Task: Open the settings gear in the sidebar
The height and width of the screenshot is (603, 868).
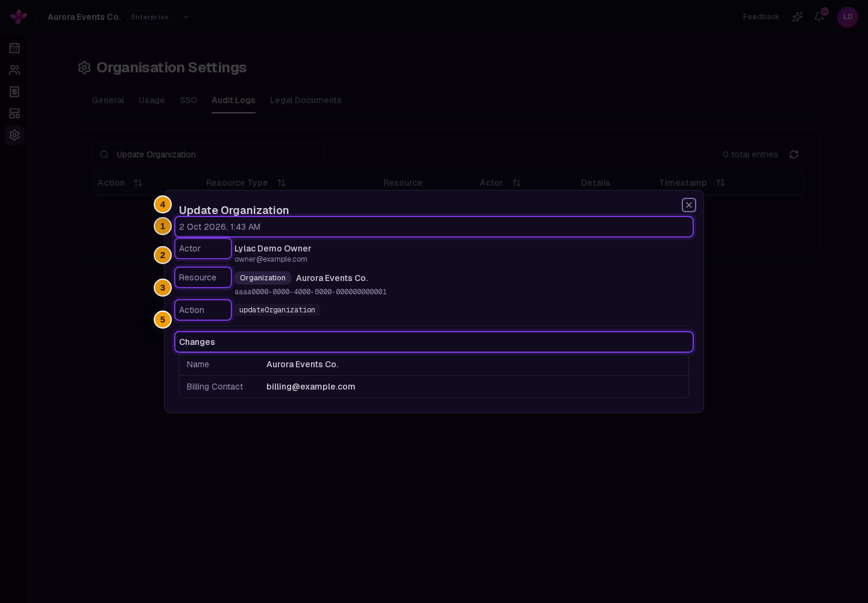Action: [14, 135]
